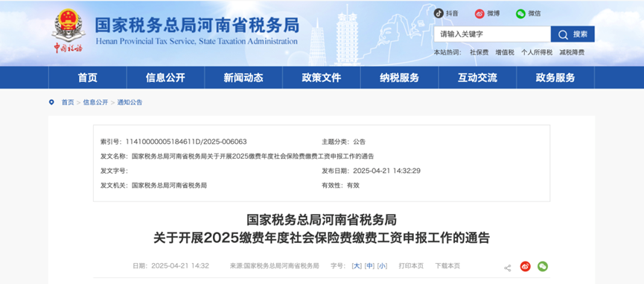The width and height of the screenshot is (644, 284).
Task: Set font size to medium [中]
Action: point(369,266)
